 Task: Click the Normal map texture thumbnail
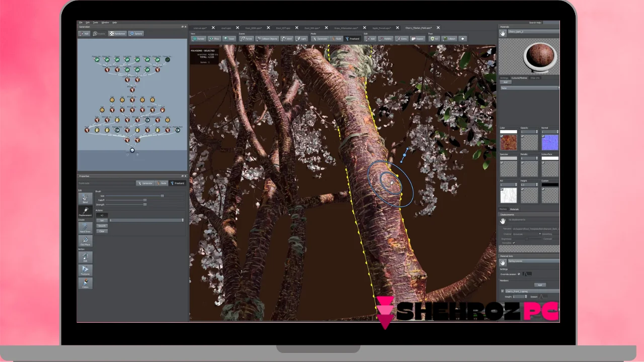550,143
